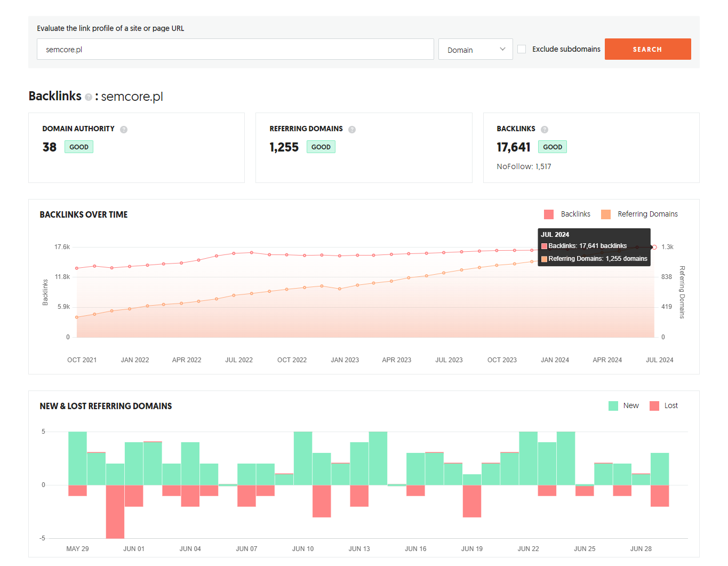Click JUL 2024 data point on chart
Viewport: 728px width, 566px height.
[654, 247]
